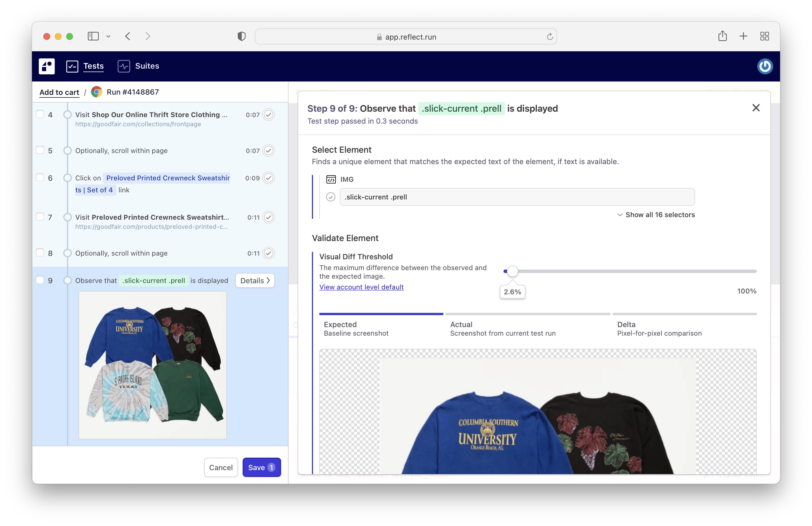This screenshot has height=526, width=812.
Task: Click the Safari share icon
Action: pos(722,36)
